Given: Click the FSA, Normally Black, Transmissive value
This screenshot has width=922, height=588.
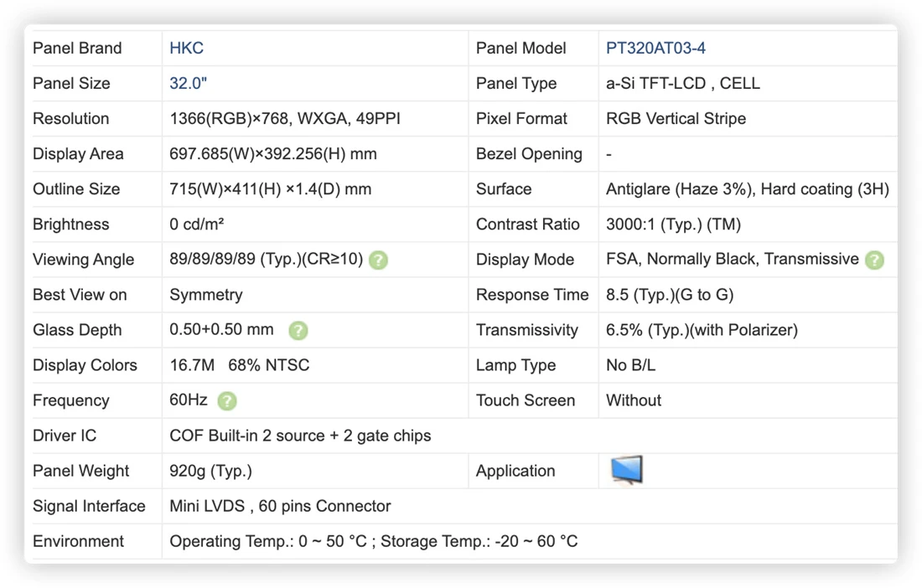Looking at the screenshot, I should click(732, 259).
